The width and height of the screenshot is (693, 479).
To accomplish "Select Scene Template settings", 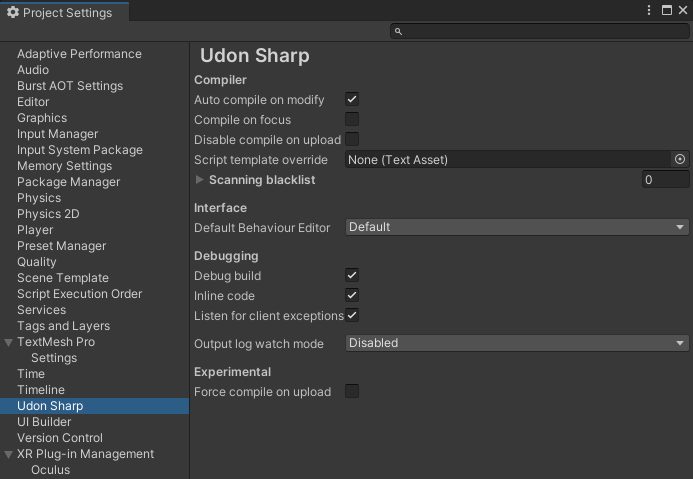I will (x=63, y=278).
